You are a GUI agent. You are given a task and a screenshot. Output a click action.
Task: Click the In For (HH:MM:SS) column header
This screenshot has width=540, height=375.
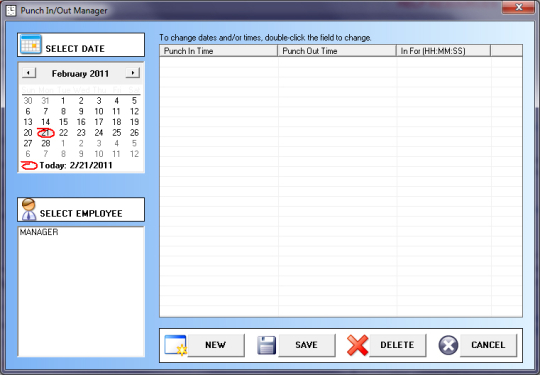[444, 51]
